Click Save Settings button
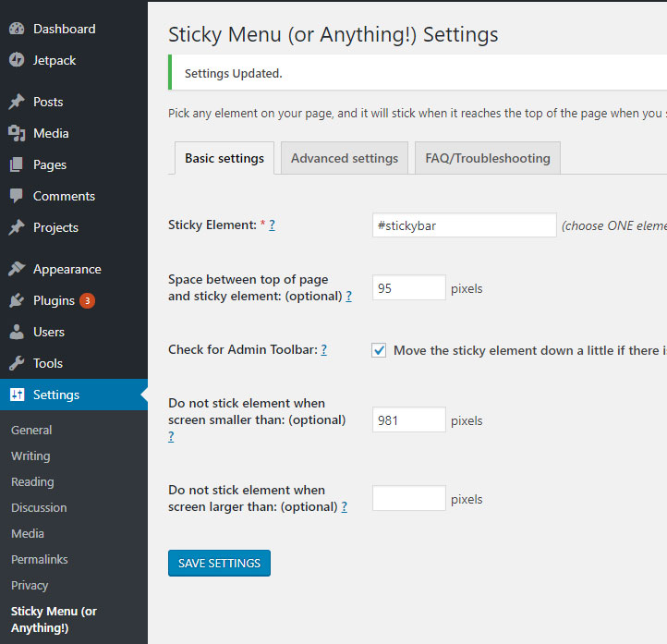The height and width of the screenshot is (644, 667). point(219,564)
